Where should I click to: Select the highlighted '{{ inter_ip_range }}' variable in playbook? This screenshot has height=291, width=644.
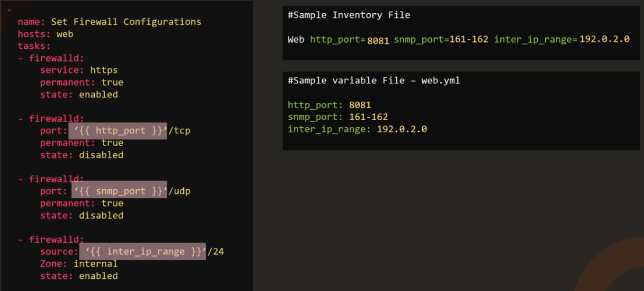(x=142, y=251)
